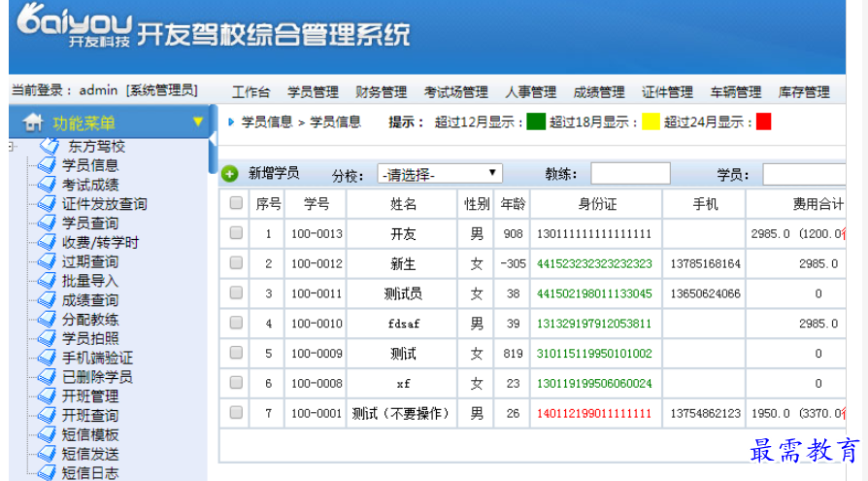
Task: Open the 分校 -请选择- dropdown
Action: 440,174
